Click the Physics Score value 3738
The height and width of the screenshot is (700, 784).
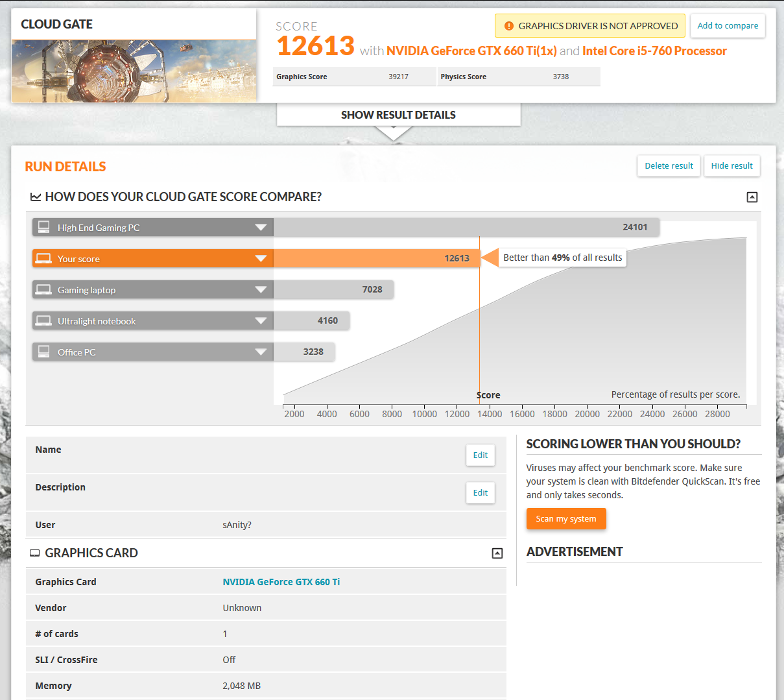(x=561, y=77)
